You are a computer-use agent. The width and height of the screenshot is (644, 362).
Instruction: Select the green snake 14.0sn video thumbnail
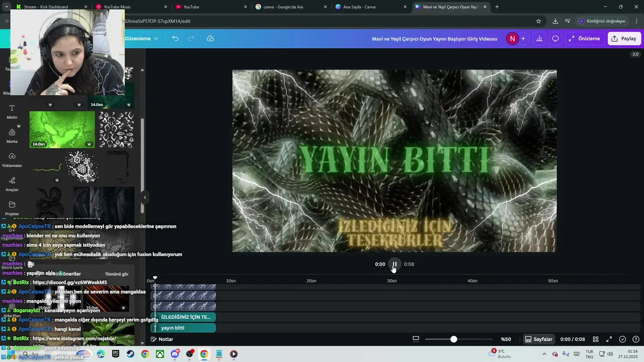(62, 129)
